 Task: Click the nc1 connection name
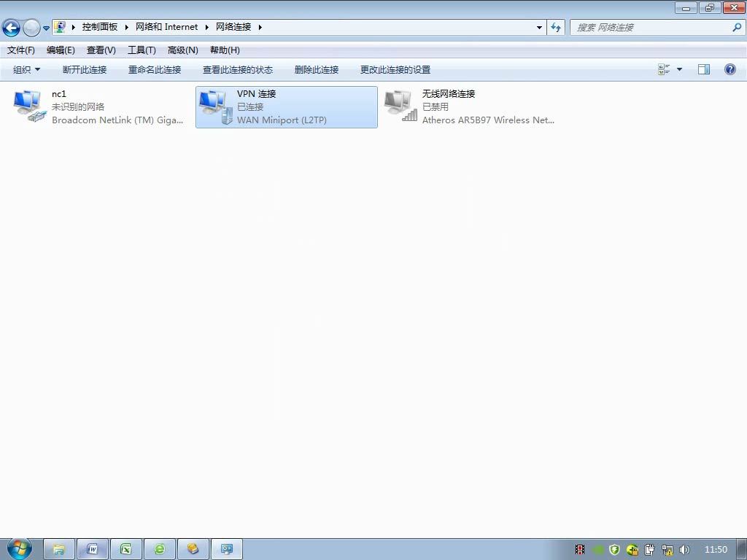(x=59, y=94)
